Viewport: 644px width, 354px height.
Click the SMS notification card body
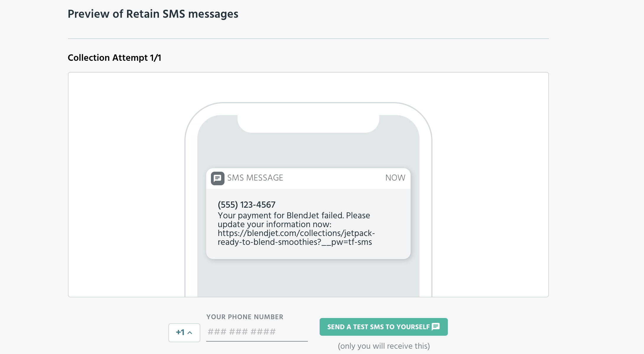coord(308,224)
